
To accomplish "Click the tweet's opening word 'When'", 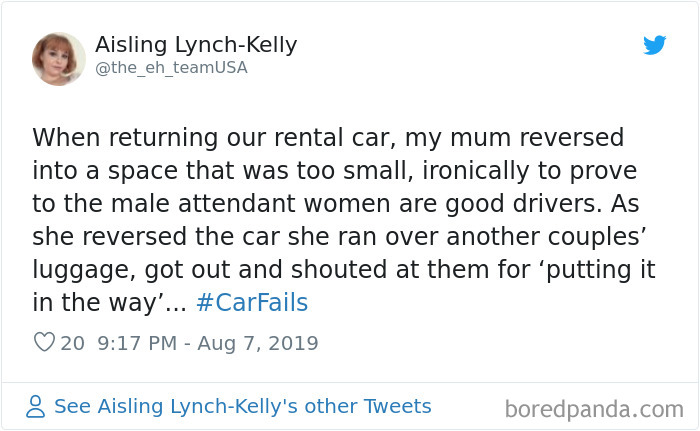I will coord(64,136).
